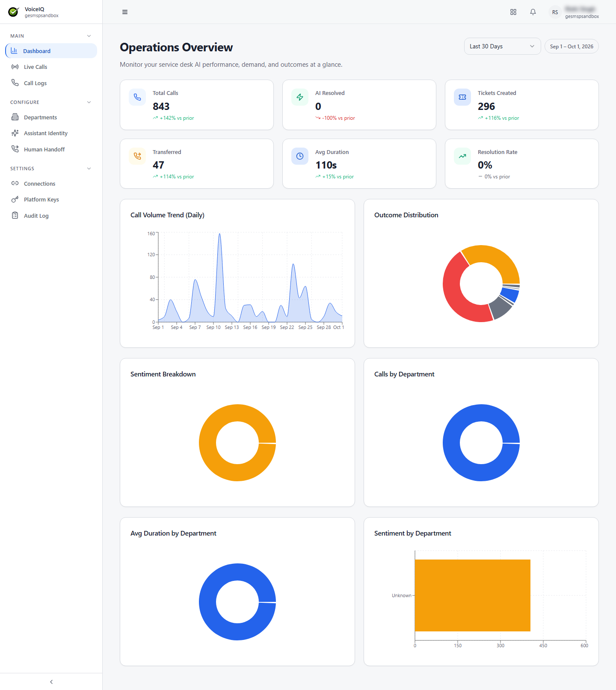Click the +114% vs prior text

tap(177, 177)
